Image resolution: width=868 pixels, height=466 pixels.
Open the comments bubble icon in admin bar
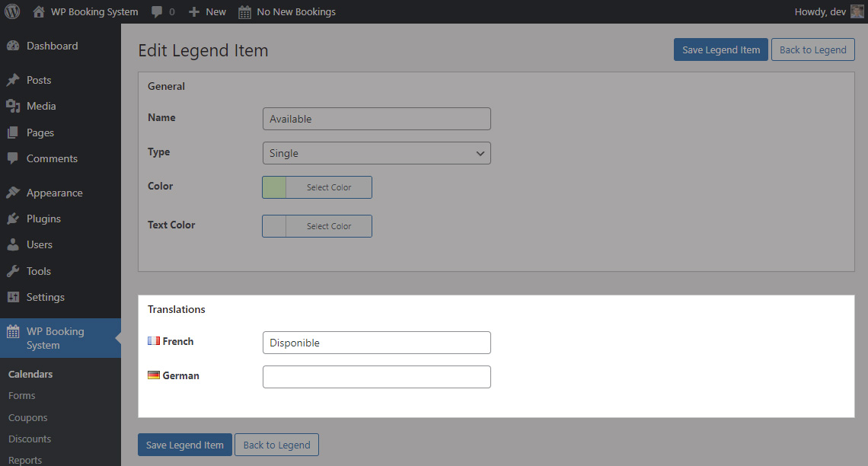coord(157,12)
